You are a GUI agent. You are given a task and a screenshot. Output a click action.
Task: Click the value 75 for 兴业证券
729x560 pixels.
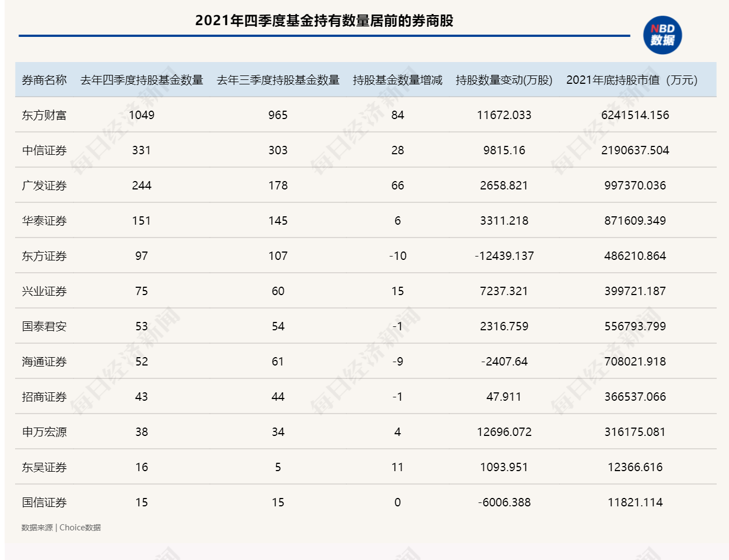point(141,291)
